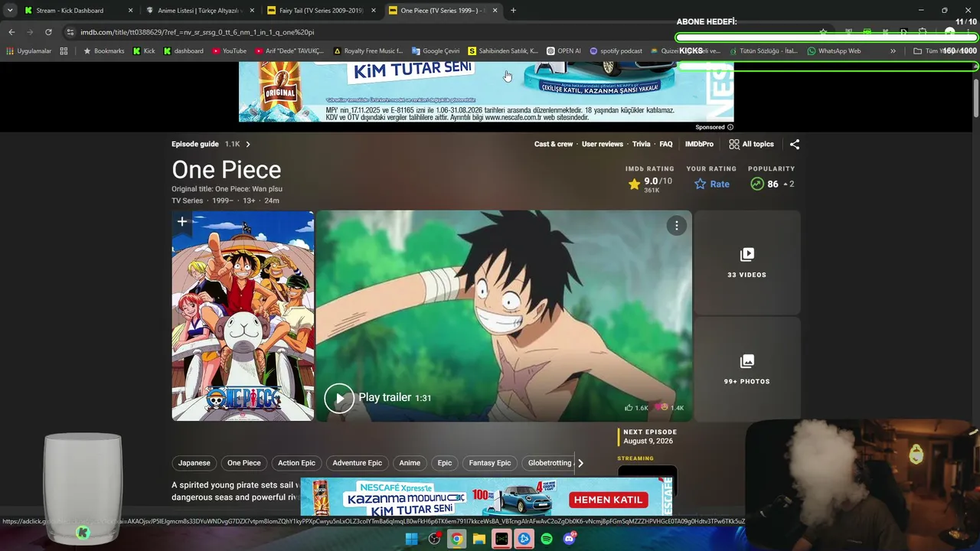
Task: Select the Japanese chip
Action: coord(194,463)
